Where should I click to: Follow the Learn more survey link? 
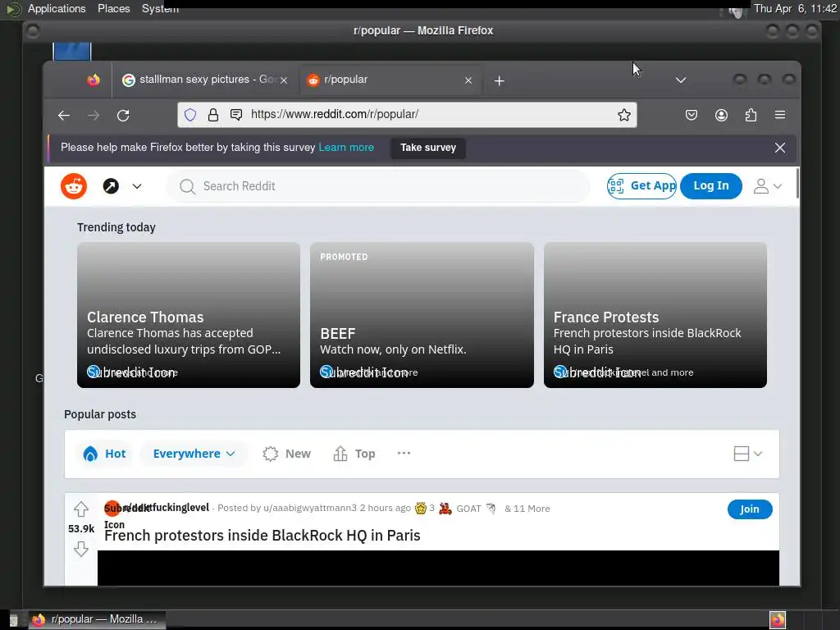coord(346,148)
